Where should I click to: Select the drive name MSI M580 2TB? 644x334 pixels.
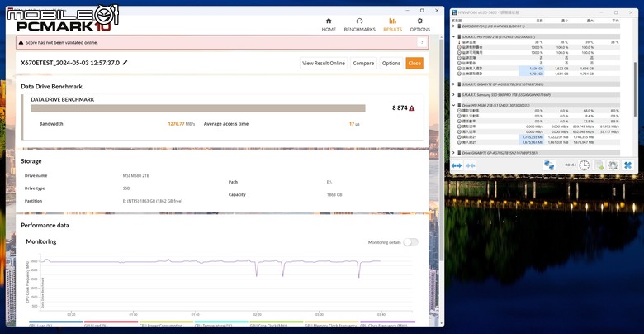click(136, 175)
